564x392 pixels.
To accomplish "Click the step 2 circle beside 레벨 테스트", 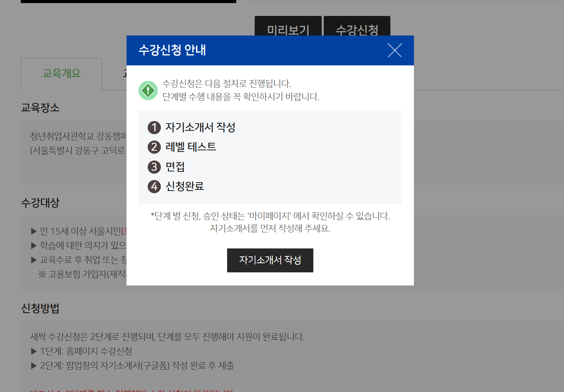I will [x=154, y=147].
